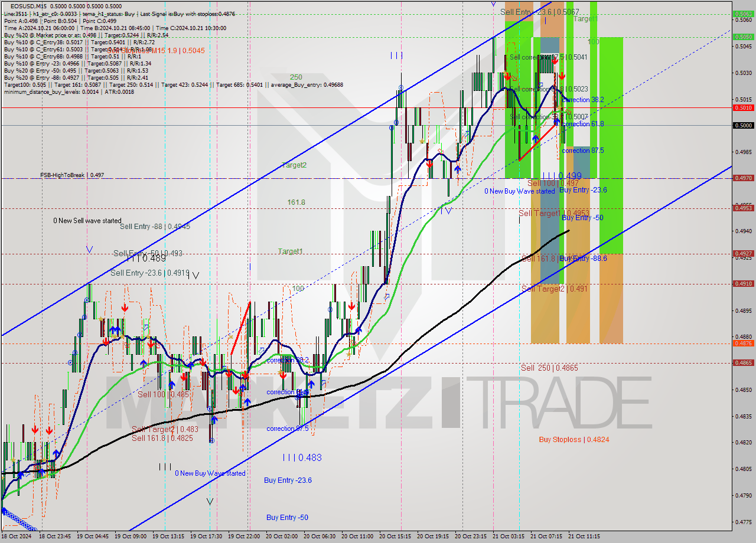756x543 pixels.
Task: Click 'Buy Stoploss | 0.4824' label
Action: click(x=574, y=440)
